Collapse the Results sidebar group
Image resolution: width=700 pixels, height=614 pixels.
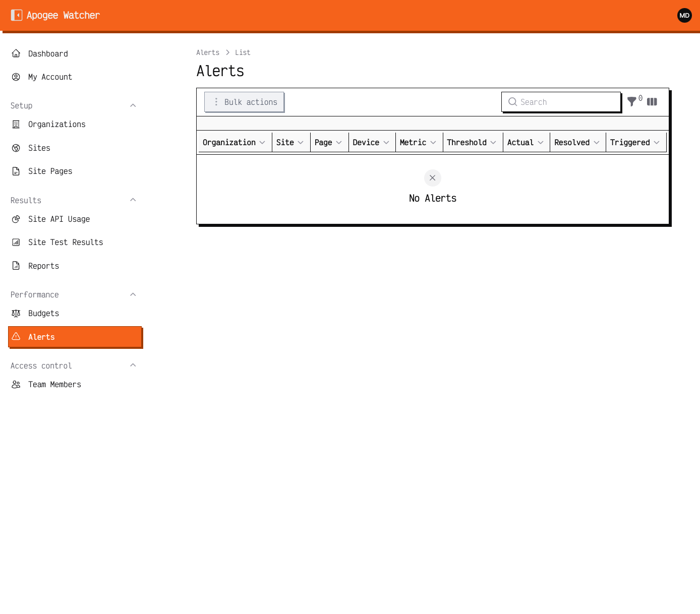(x=133, y=200)
